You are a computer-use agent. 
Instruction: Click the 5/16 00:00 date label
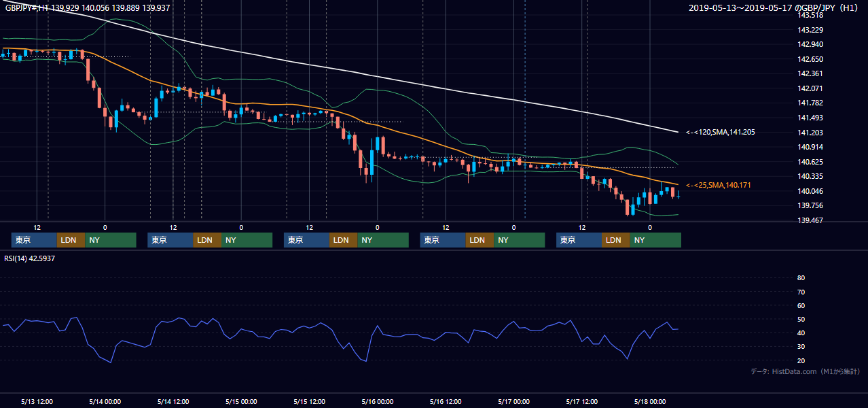377,401
